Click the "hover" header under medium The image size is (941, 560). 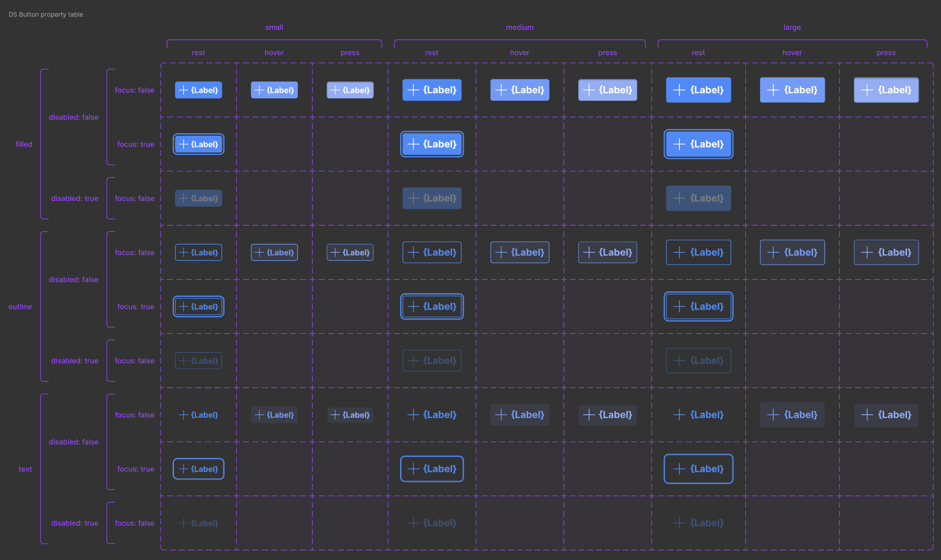coord(519,53)
